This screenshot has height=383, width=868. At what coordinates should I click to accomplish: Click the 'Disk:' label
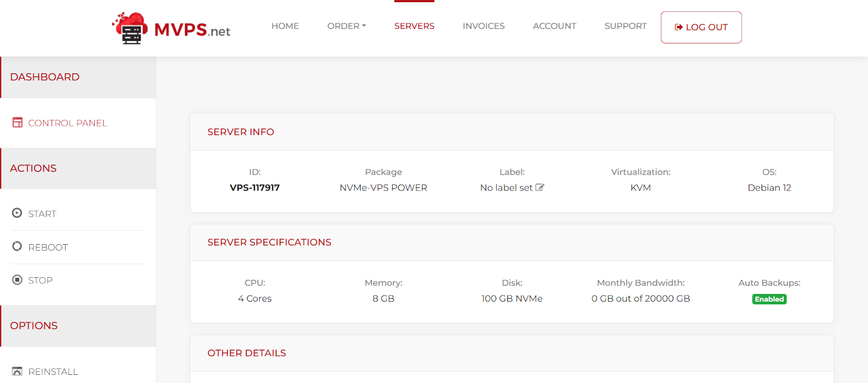[x=512, y=283]
